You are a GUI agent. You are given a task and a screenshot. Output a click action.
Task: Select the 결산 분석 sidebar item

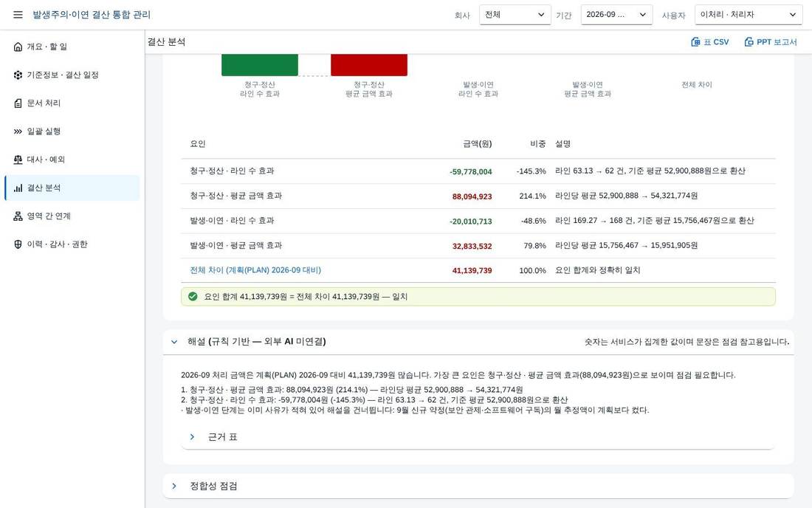coord(72,188)
